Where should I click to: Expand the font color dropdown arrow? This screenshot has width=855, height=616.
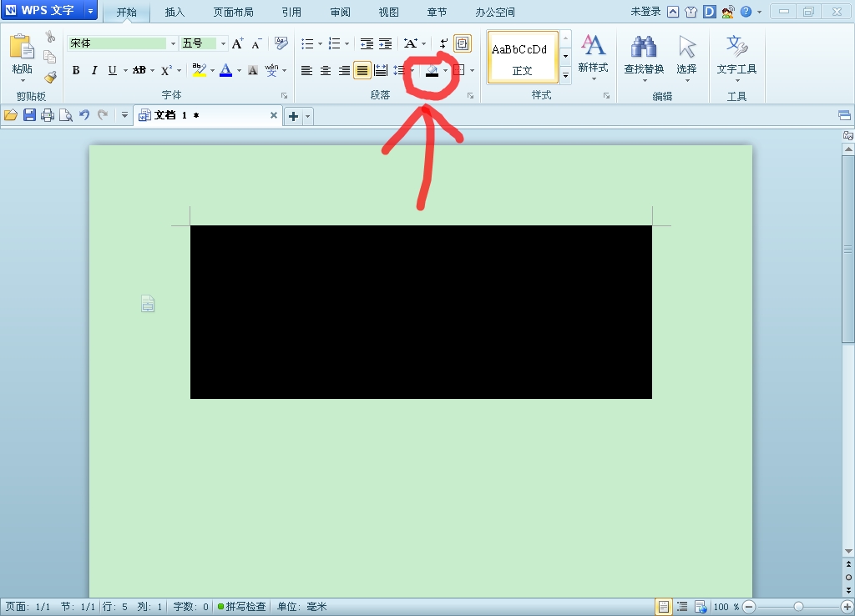click(239, 70)
